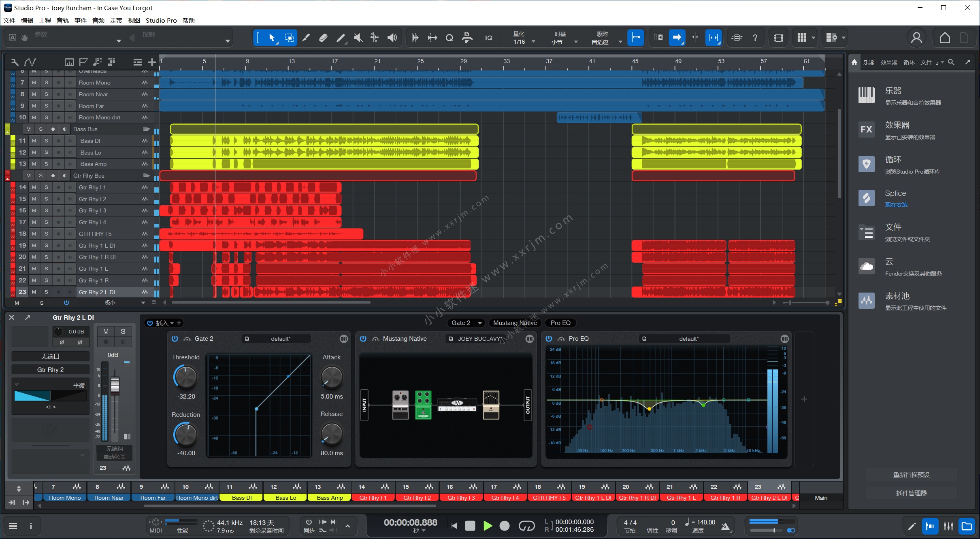The width and height of the screenshot is (980, 539).
Task: Solo the Gtr Rhy Bus
Action: coord(41,175)
